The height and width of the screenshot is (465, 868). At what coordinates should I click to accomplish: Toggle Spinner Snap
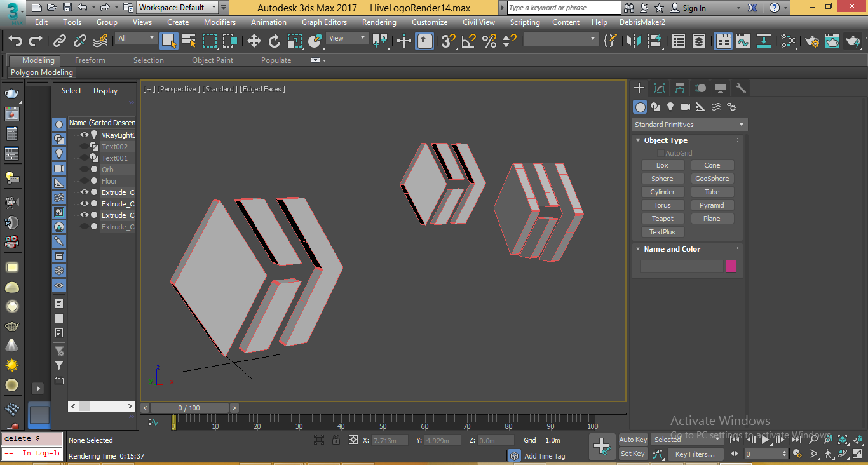(509, 41)
